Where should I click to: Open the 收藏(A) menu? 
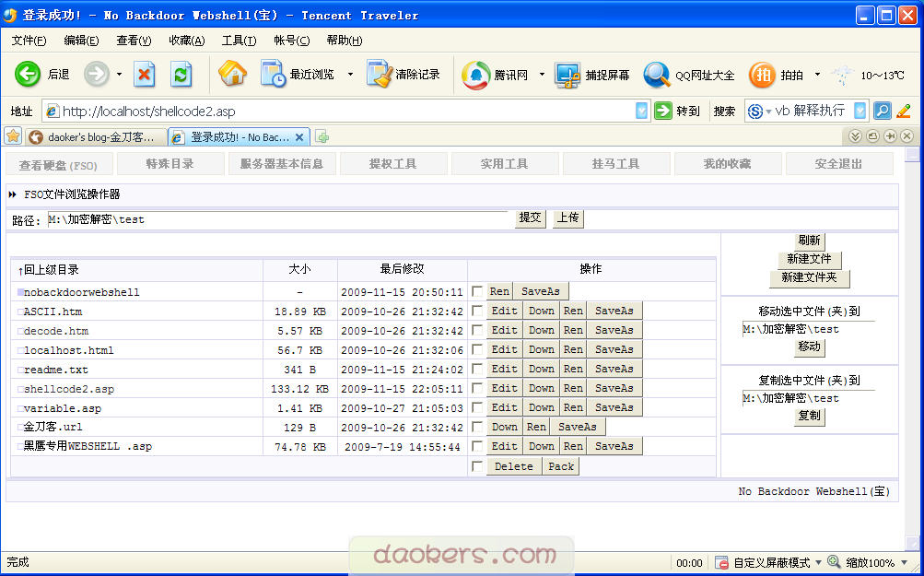187,41
